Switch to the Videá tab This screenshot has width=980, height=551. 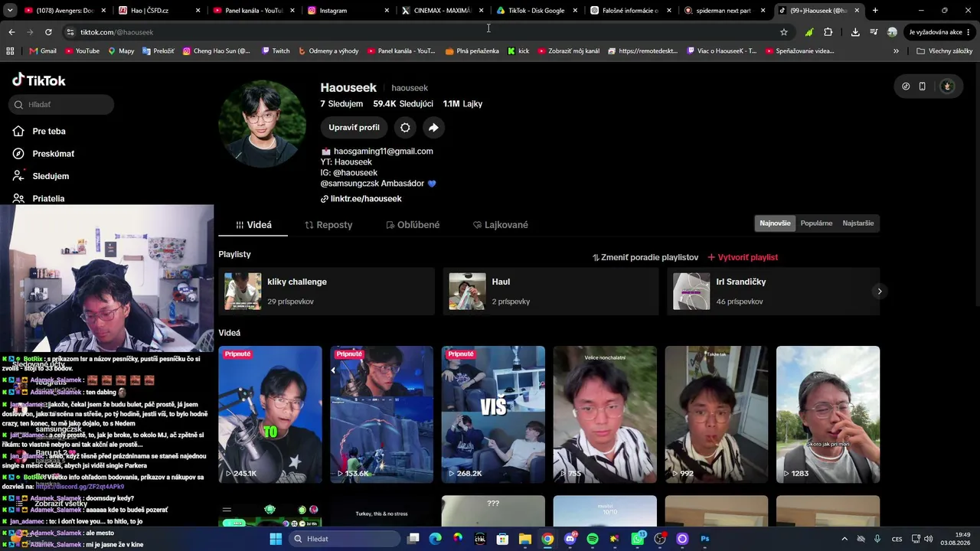click(x=253, y=225)
